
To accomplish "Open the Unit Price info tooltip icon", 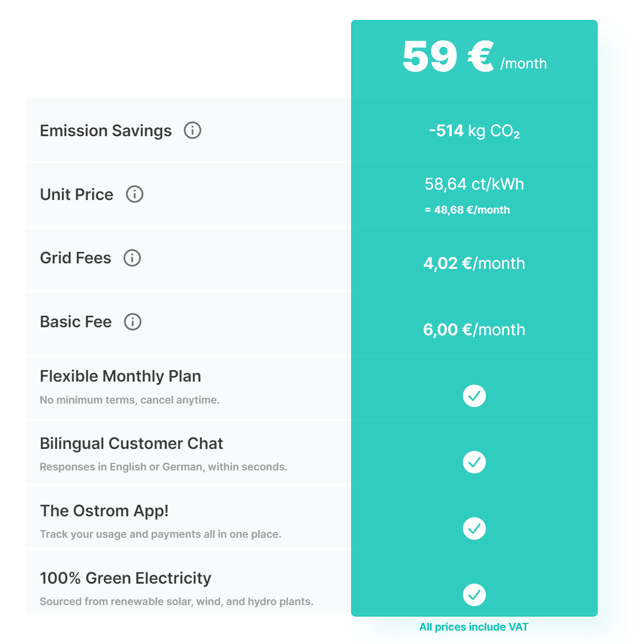I will (134, 194).
